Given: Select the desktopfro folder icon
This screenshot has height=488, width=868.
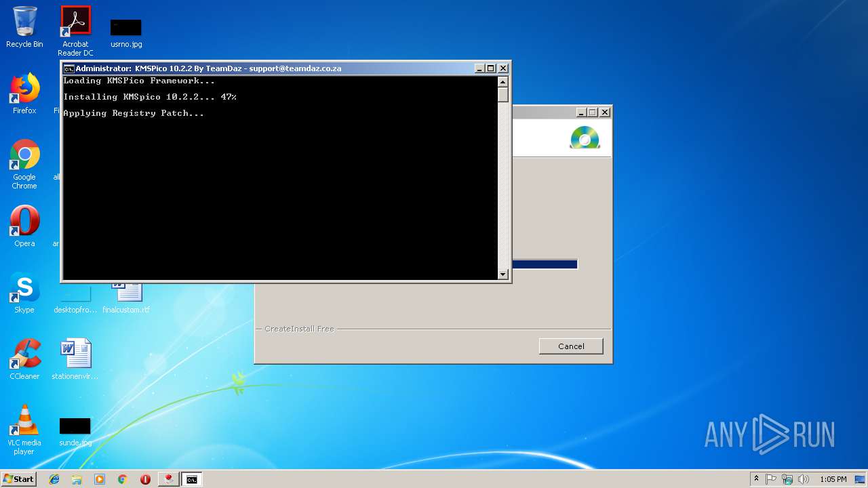Looking at the screenshot, I should (x=75, y=298).
